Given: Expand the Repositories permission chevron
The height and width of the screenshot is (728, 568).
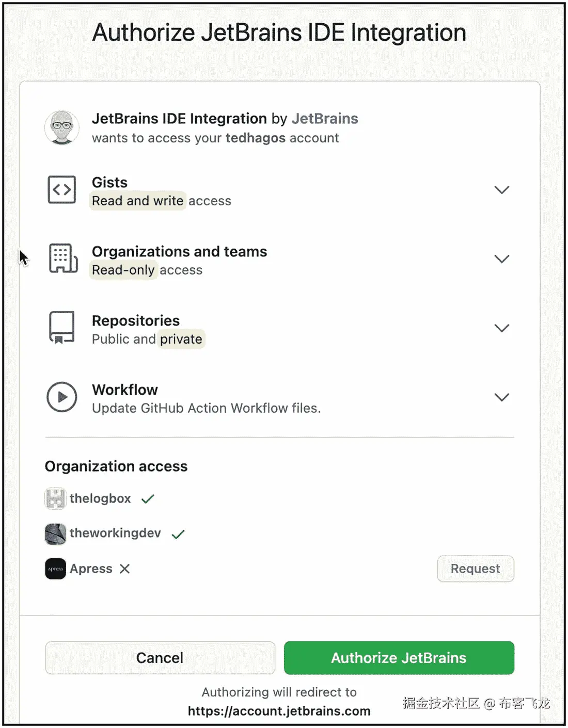Looking at the screenshot, I should pos(501,328).
